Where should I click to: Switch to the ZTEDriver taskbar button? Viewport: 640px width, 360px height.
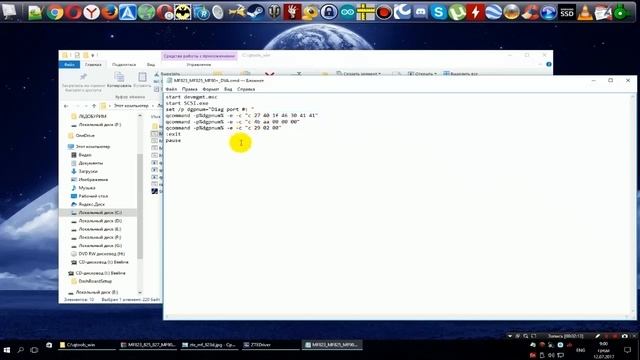(x=270, y=345)
